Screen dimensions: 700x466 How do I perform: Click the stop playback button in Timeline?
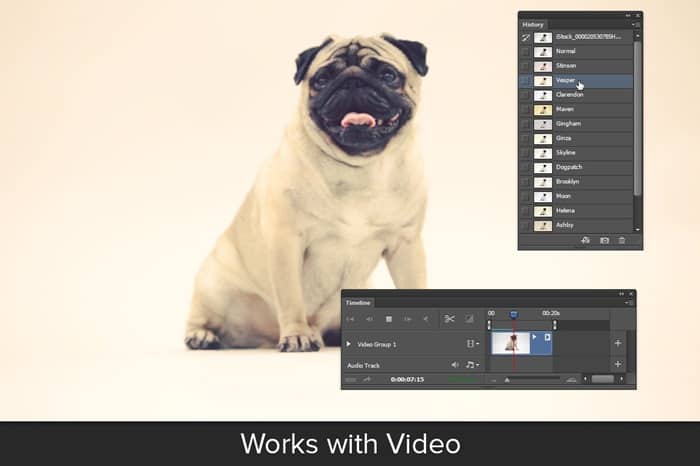coord(389,319)
